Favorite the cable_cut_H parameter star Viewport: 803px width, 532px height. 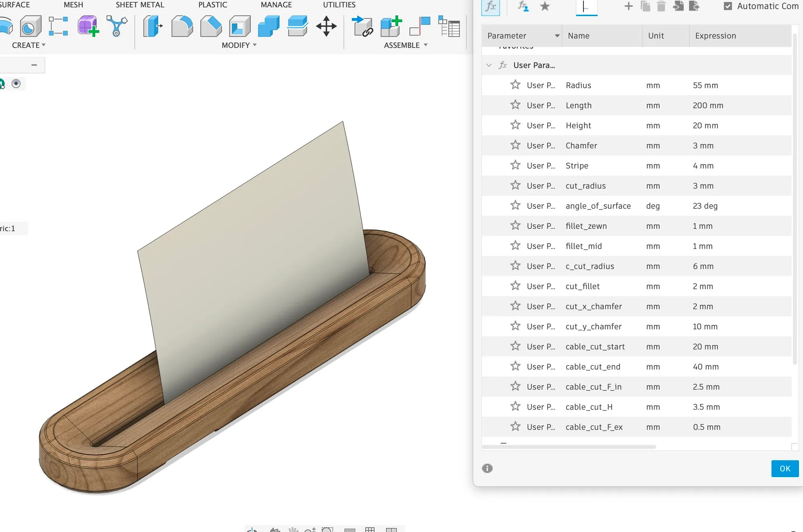[x=516, y=406]
